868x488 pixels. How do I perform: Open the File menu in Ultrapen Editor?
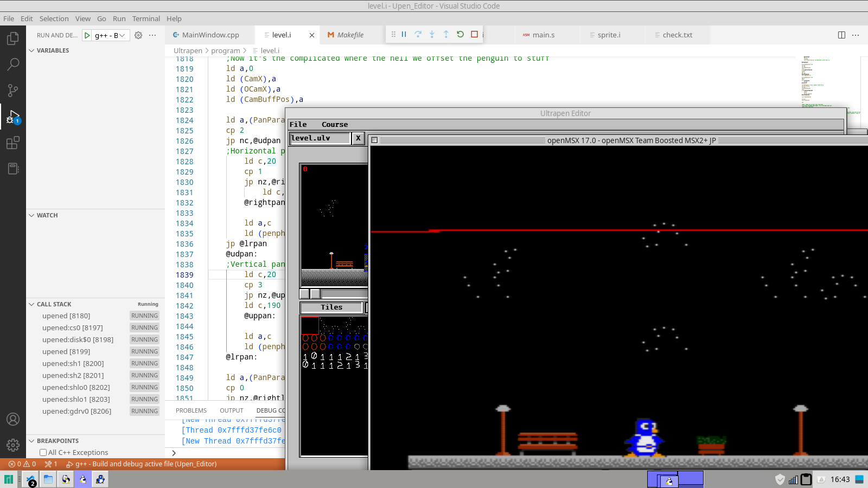(298, 125)
